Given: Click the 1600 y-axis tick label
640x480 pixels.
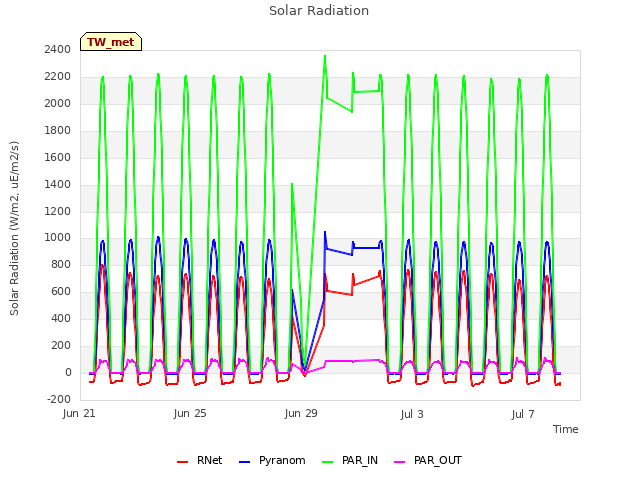Looking at the screenshot, I should (x=58, y=157).
